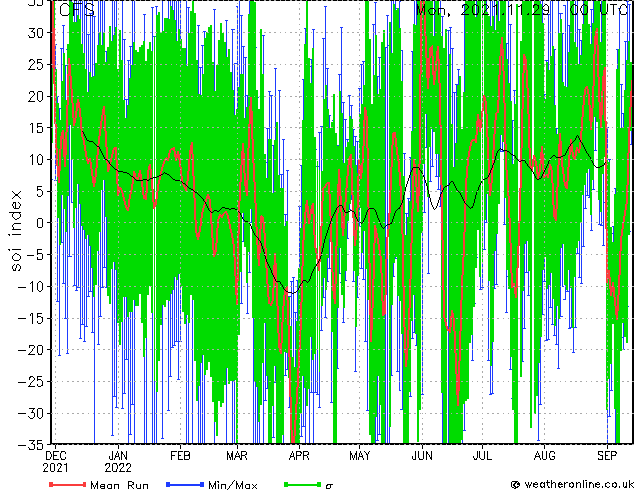Click the -30 y-axis tick label

[31, 413]
